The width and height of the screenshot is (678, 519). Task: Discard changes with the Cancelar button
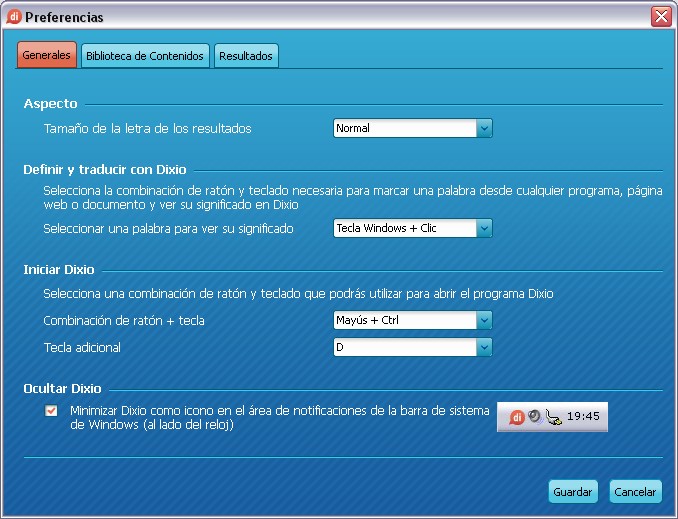[x=635, y=491]
